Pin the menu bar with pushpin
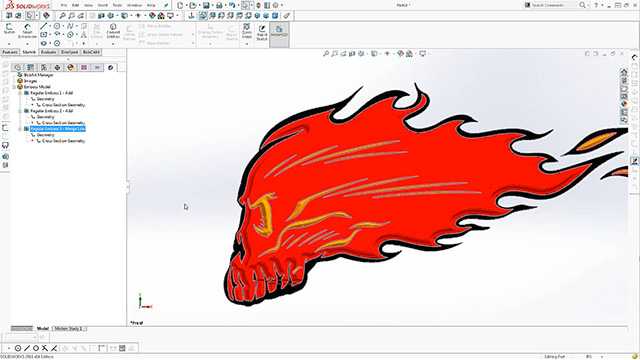The width and height of the screenshot is (640, 360). coord(166,5)
